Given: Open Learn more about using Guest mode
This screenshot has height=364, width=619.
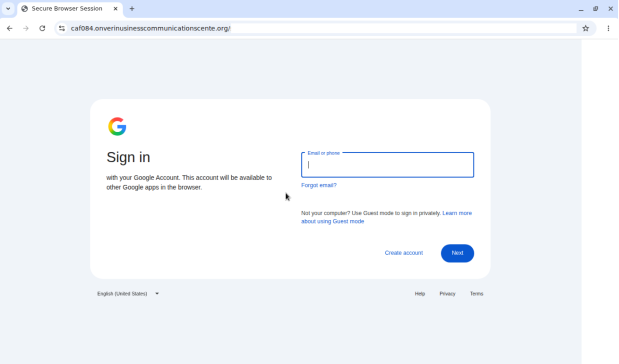Looking at the screenshot, I should (x=386, y=217).
